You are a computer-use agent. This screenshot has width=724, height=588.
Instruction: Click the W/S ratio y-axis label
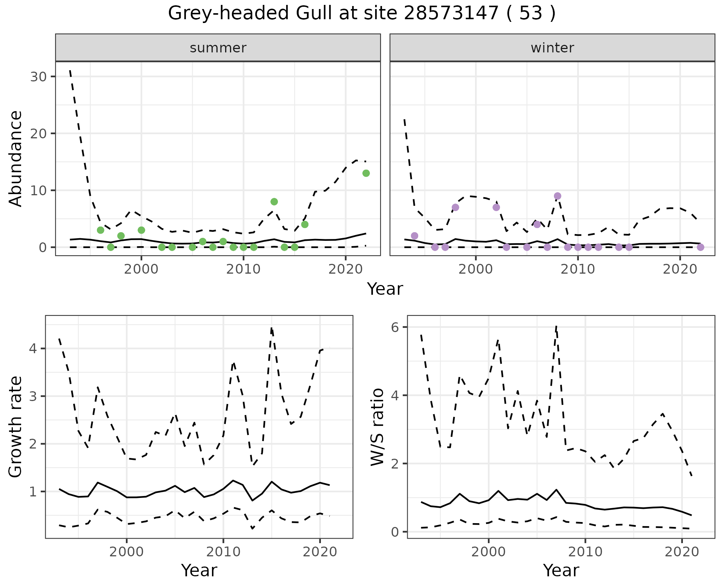click(x=377, y=427)
